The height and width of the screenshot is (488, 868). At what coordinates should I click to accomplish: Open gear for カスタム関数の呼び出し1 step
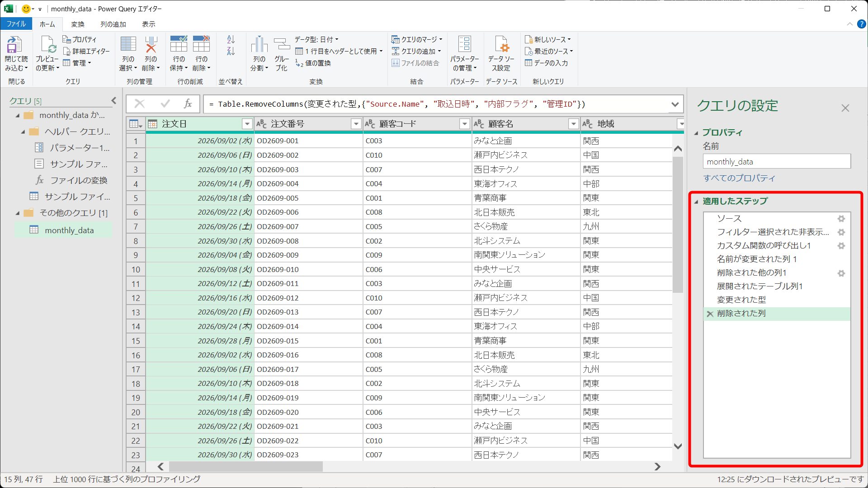pyautogui.click(x=841, y=246)
